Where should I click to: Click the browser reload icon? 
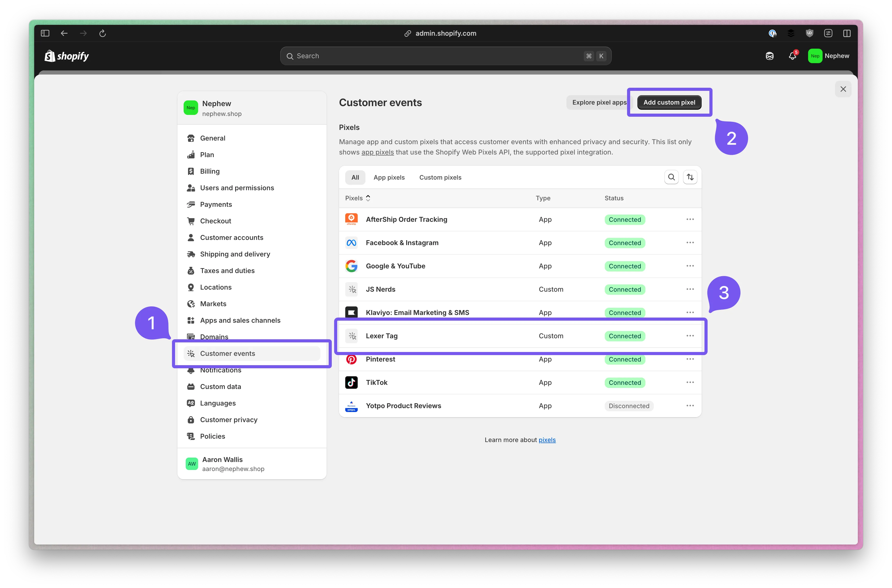tap(103, 33)
